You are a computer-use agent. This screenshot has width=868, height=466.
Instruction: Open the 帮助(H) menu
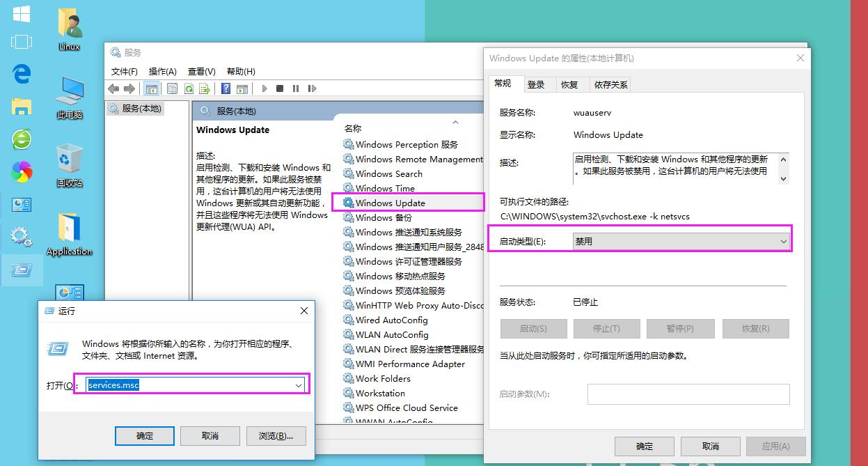[x=241, y=71]
